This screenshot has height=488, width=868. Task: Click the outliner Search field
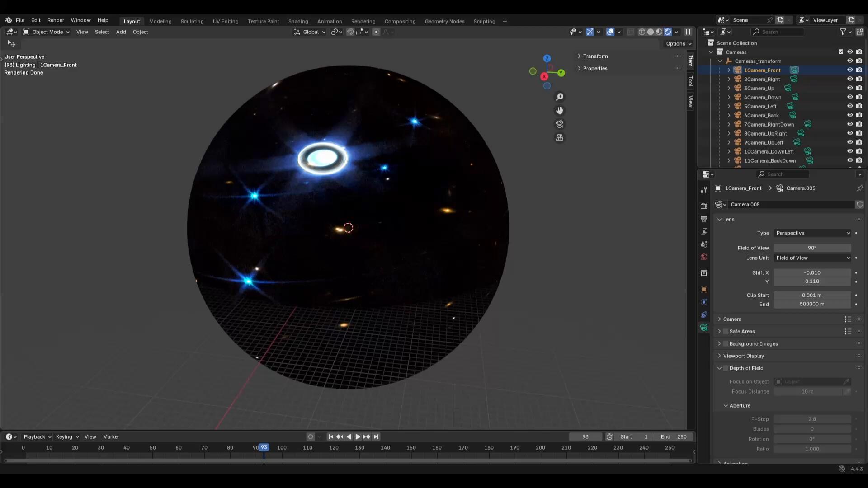coord(778,32)
